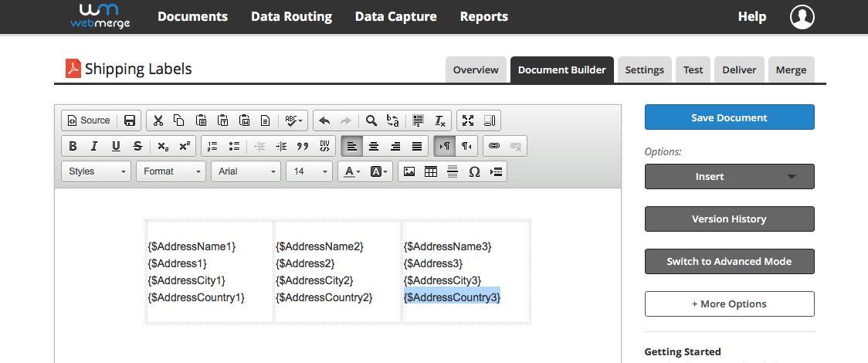Viewport: 868px width, 363px height.
Task: Click the Version History button
Action: click(729, 219)
